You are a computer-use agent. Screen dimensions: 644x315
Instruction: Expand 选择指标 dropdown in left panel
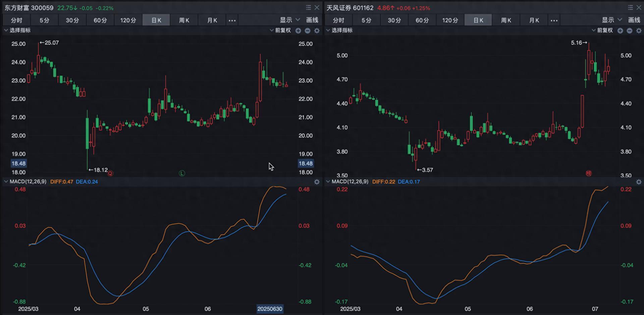(x=17, y=30)
